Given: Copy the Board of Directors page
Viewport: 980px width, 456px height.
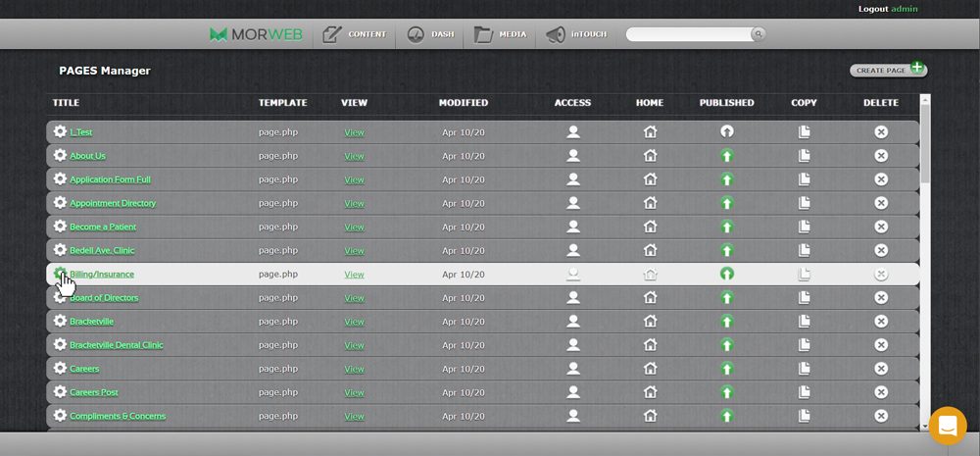Looking at the screenshot, I should (x=804, y=298).
